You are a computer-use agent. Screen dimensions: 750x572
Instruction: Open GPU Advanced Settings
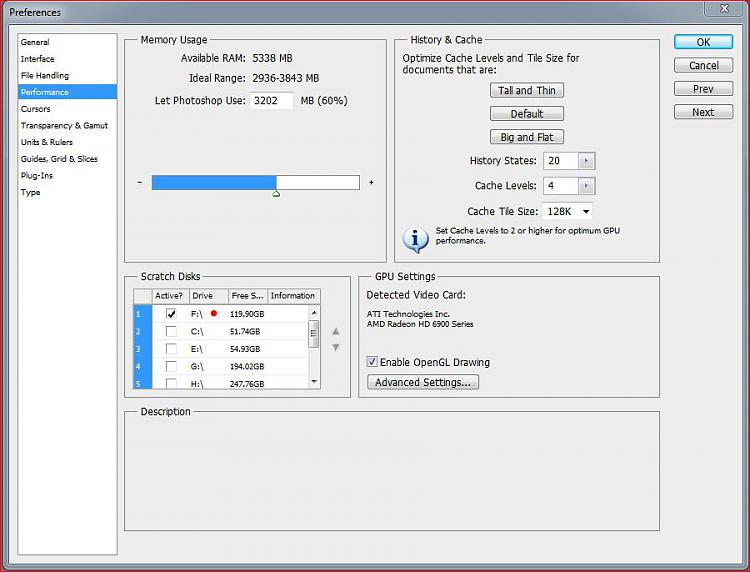click(423, 382)
